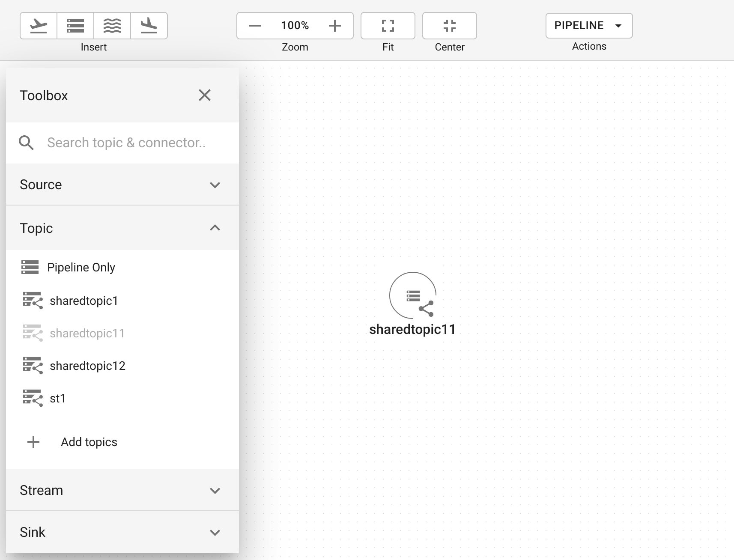
Task: Select sharedtopic11 node on the canvas
Action: (x=413, y=295)
